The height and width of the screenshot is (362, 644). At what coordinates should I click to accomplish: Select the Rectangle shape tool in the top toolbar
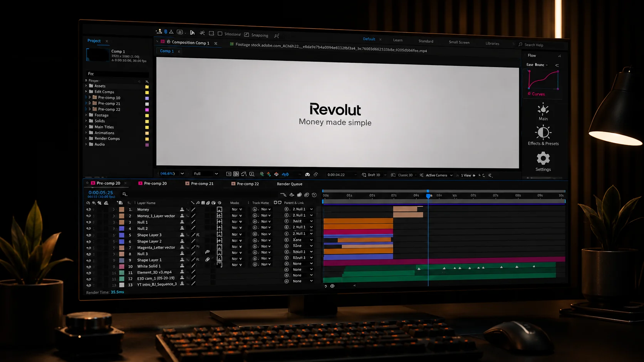(211, 33)
